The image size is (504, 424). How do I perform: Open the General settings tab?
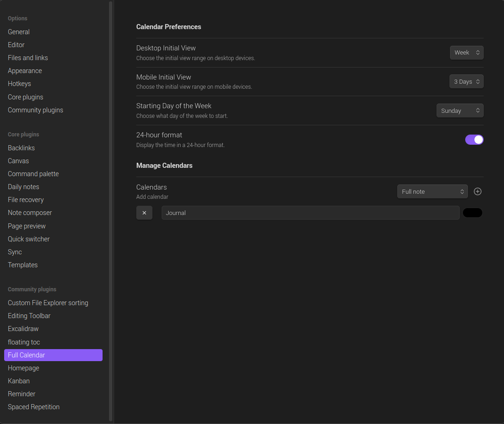[18, 32]
